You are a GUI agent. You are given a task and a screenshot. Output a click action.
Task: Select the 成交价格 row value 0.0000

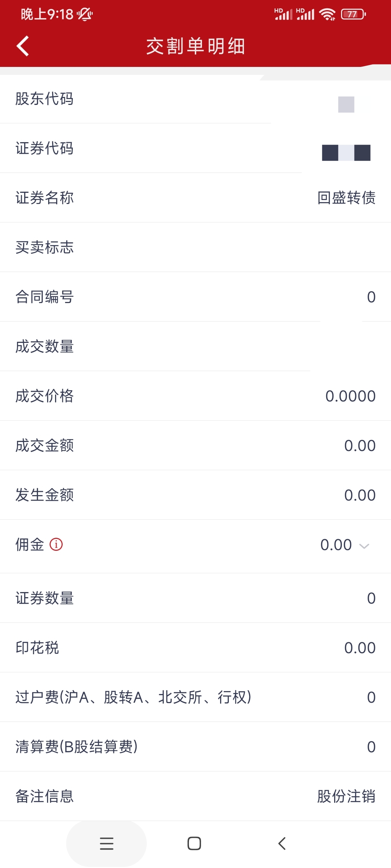click(x=350, y=396)
